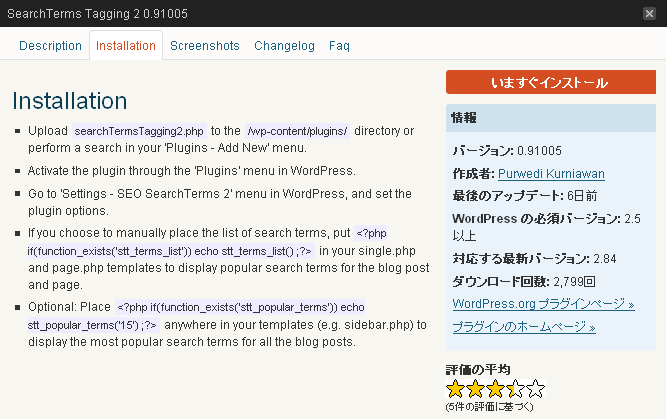Click the 'Go to Settings - SEO SearchTerms 2' text

219,202
